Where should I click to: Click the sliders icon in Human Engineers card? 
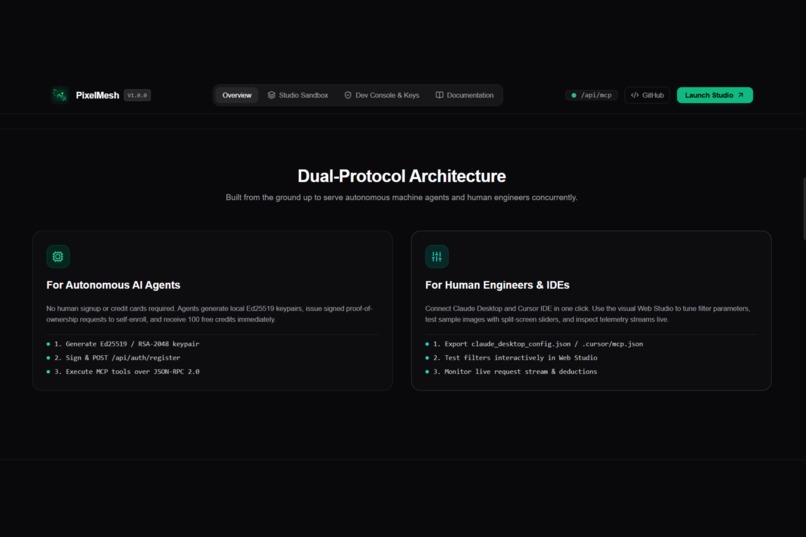(437, 256)
